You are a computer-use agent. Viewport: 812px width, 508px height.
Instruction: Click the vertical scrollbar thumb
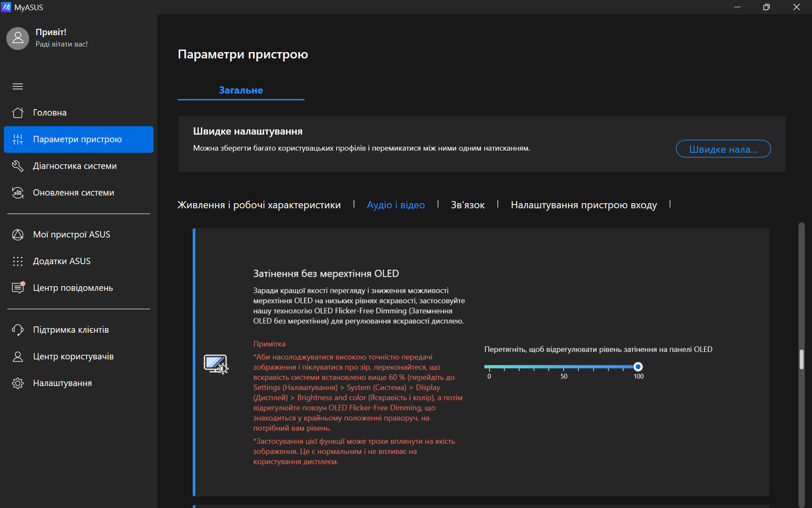pyautogui.click(x=801, y=359)
